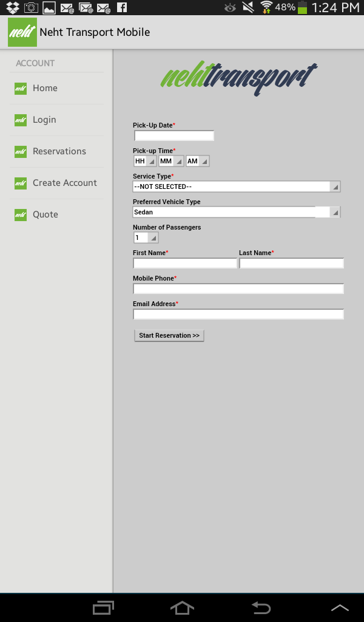Focus the Pick-Up Date field
The image size is (364, 622).
click(x=174, y=135)
